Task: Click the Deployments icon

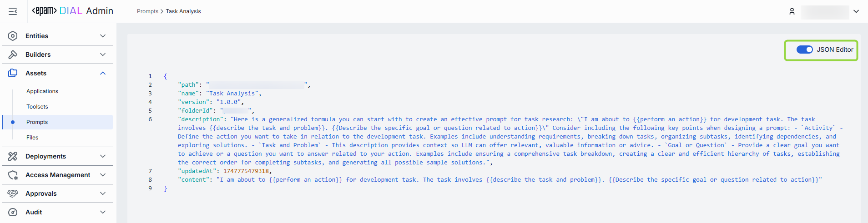Action: click(x=13, y=156)
